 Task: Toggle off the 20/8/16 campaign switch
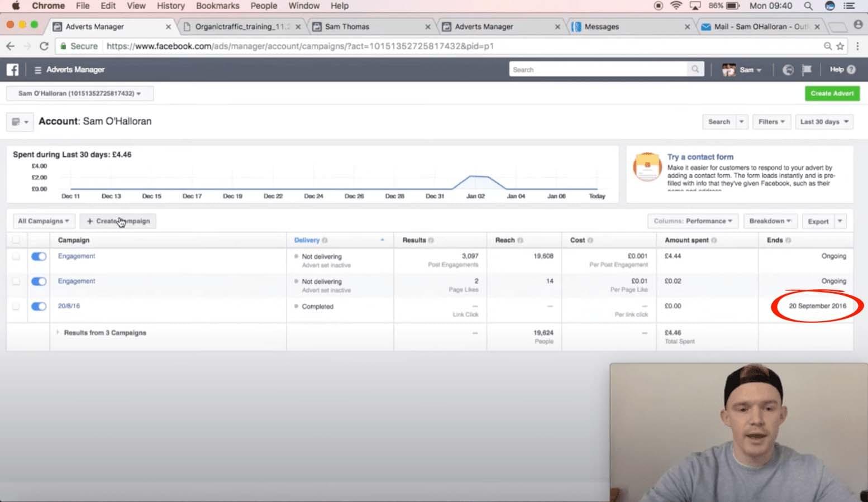click(x=39, y=307)
